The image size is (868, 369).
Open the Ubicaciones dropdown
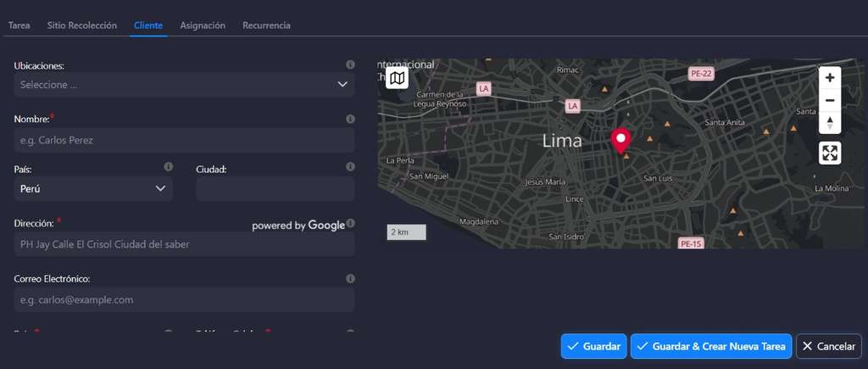tap(184, 85)
